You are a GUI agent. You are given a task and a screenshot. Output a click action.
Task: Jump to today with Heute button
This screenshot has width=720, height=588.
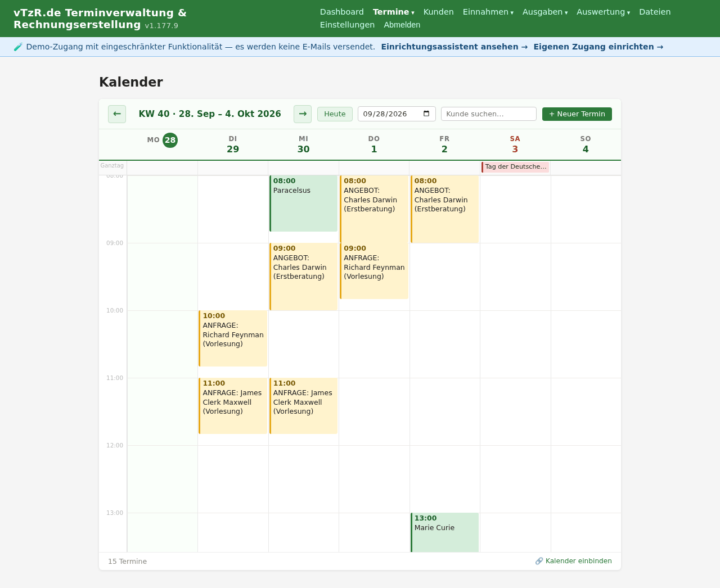click(335, 114)
